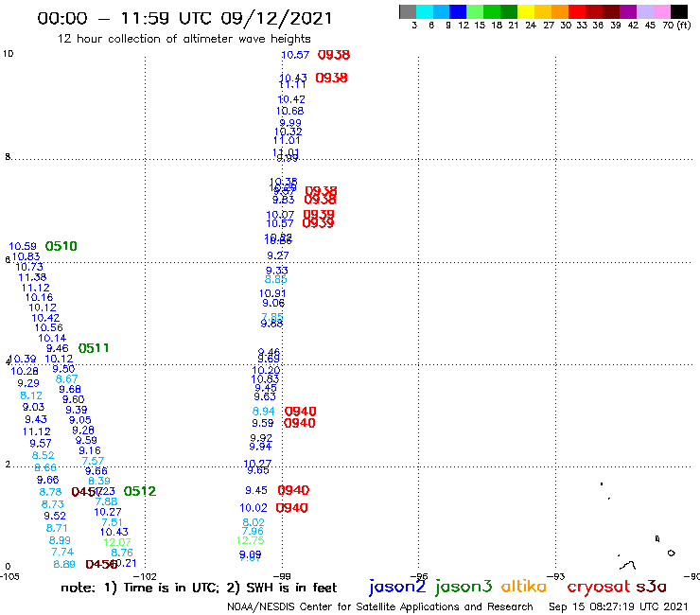Click the note 'Time is in UTC; SWH is in feet'
Image resolution: width=700 pixels, height=615 pixels.
(x=199, y=588)
